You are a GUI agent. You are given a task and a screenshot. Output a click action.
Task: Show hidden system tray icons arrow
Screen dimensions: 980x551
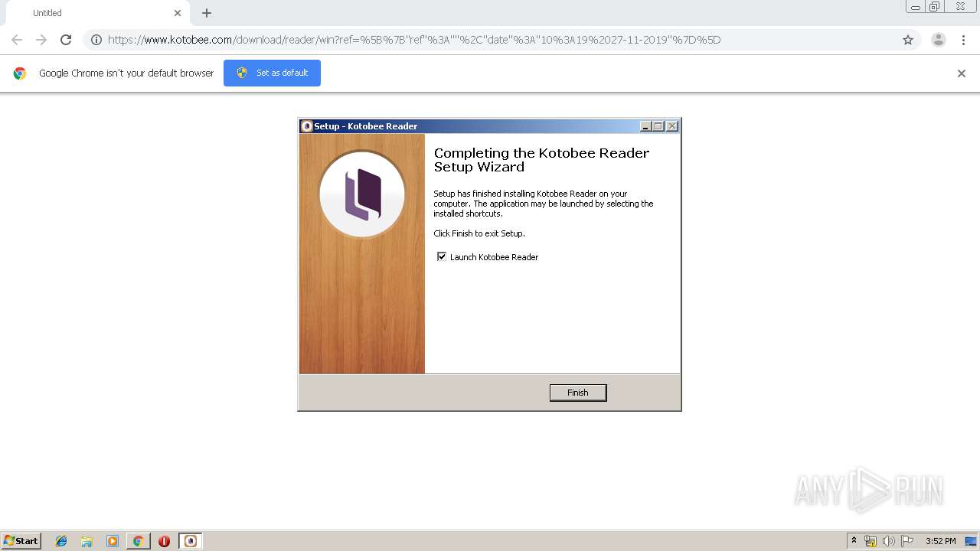tap(854, 541)
